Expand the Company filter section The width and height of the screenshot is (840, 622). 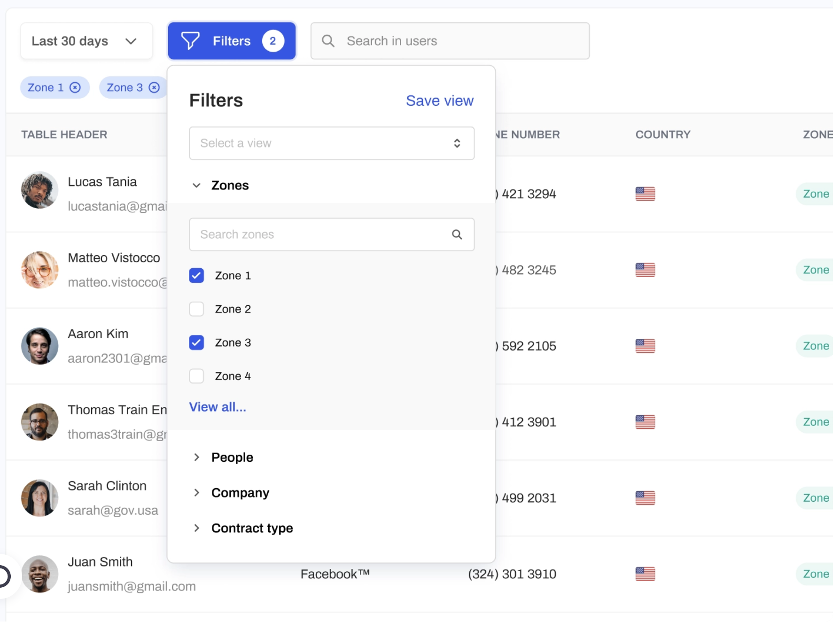click(196, 492)
